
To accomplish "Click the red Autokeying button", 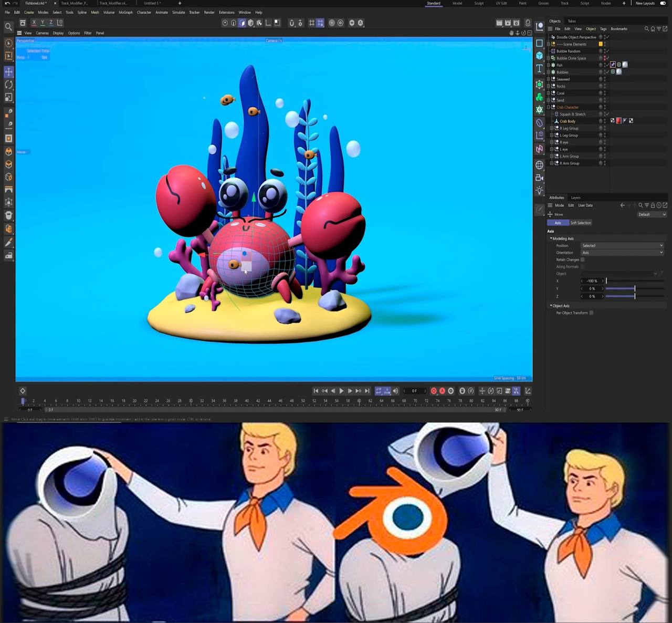I will (x=442, y=391).
